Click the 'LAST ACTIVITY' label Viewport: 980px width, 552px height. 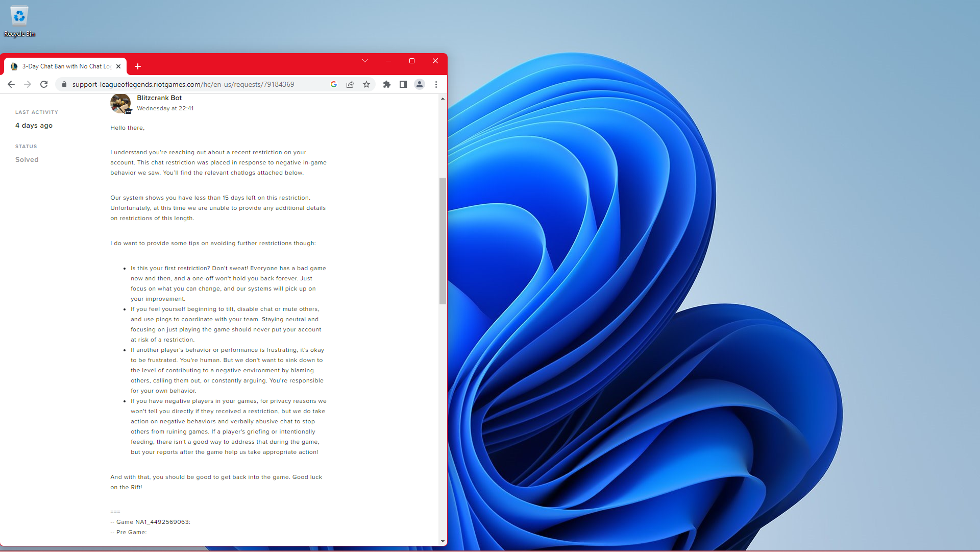pos(37,112)
